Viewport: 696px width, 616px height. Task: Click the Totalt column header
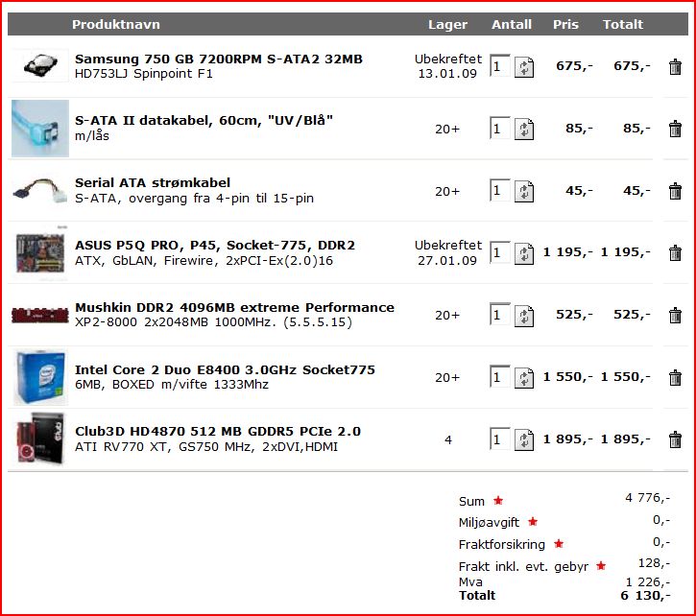click(623, 24)
